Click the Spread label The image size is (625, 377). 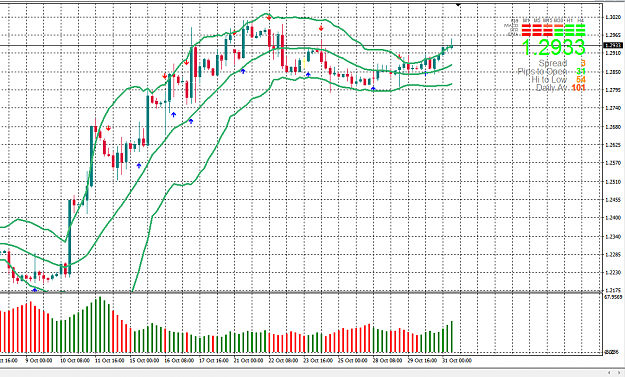coord(552,63)
